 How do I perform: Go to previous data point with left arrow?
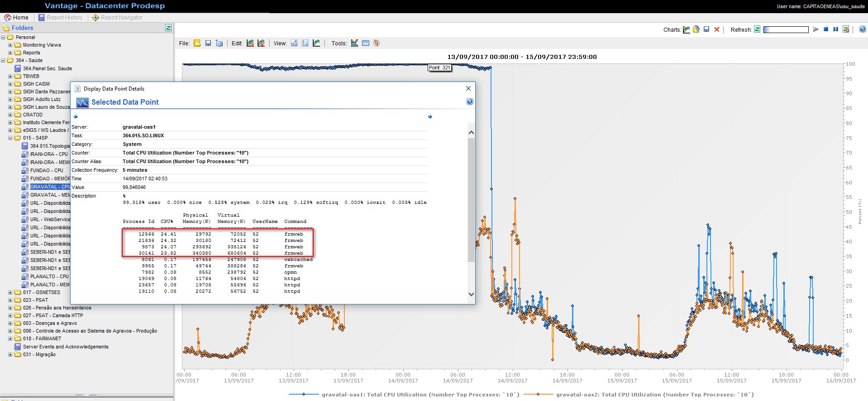click(x=76, y=117)
